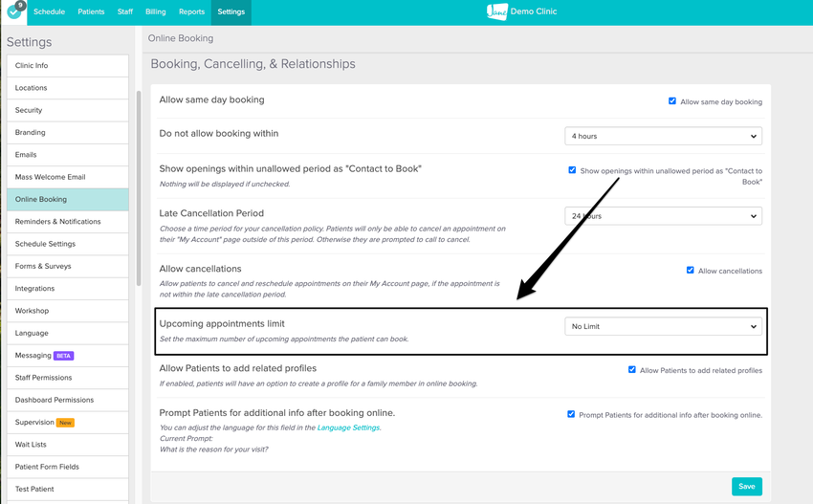813x504 pixels.
Task: Open Patient Form Fields
Action: click(x=68, y=467)
